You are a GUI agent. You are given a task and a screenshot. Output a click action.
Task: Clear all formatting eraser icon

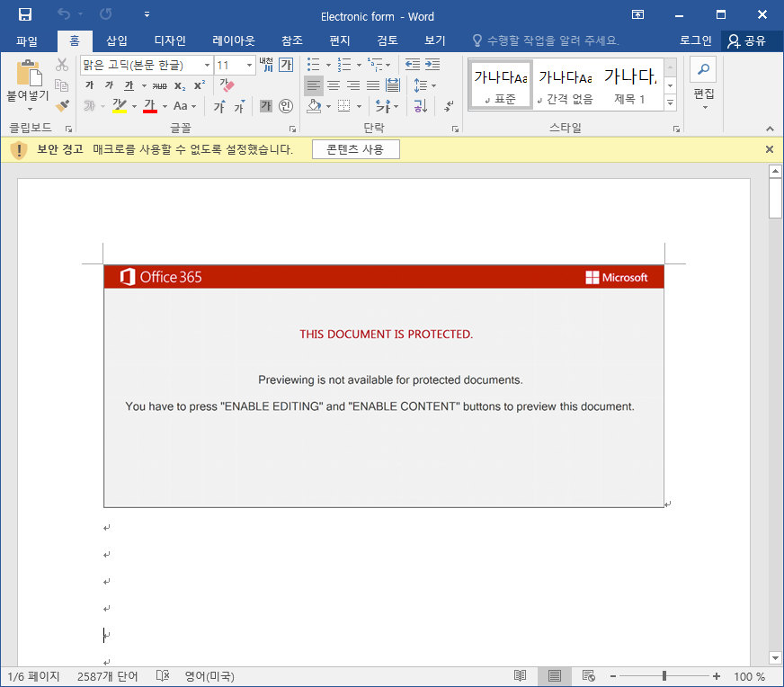pyautogui.click(x=227, y=85)
